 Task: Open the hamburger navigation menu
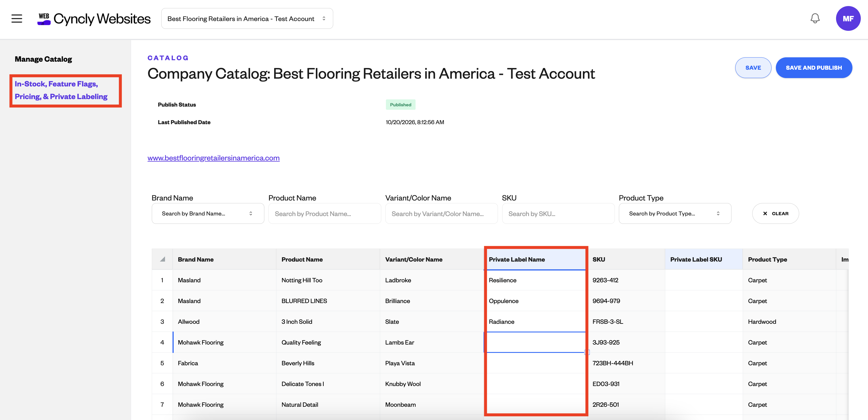tap(16, 18)
